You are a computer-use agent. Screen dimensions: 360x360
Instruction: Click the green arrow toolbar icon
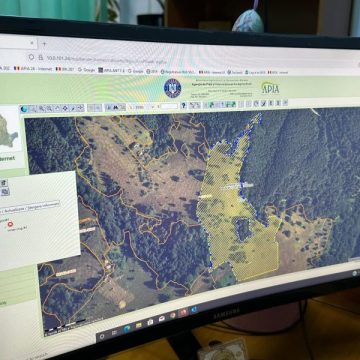211,105
